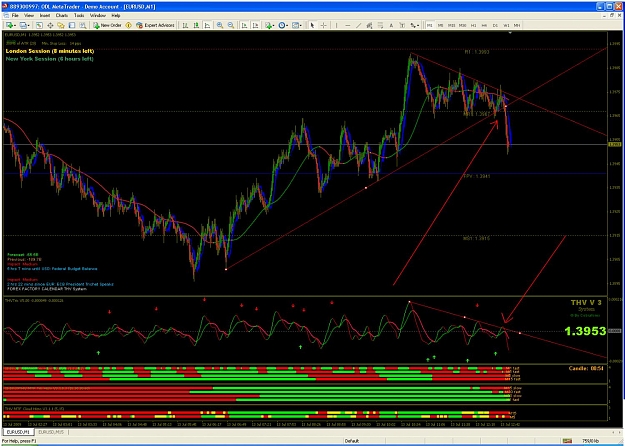Image resolution: width=625 pixels, height=446 pixels.
Task: Select the equidistant channel tool
Action: (x=369, y=25)
